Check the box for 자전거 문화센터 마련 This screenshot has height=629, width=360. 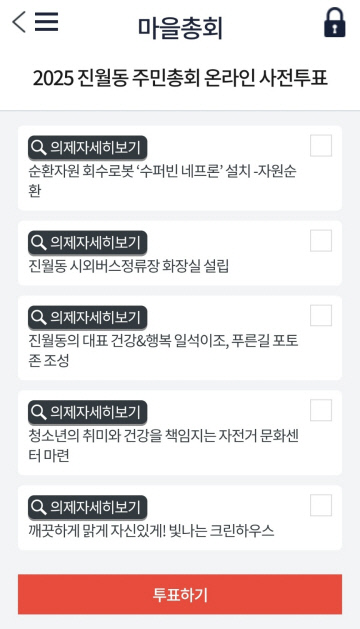click(321, 410)
